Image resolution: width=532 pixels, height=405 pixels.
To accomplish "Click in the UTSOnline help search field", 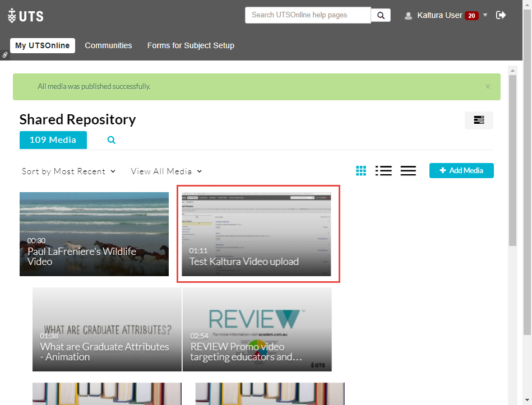I will click(308, 15).
